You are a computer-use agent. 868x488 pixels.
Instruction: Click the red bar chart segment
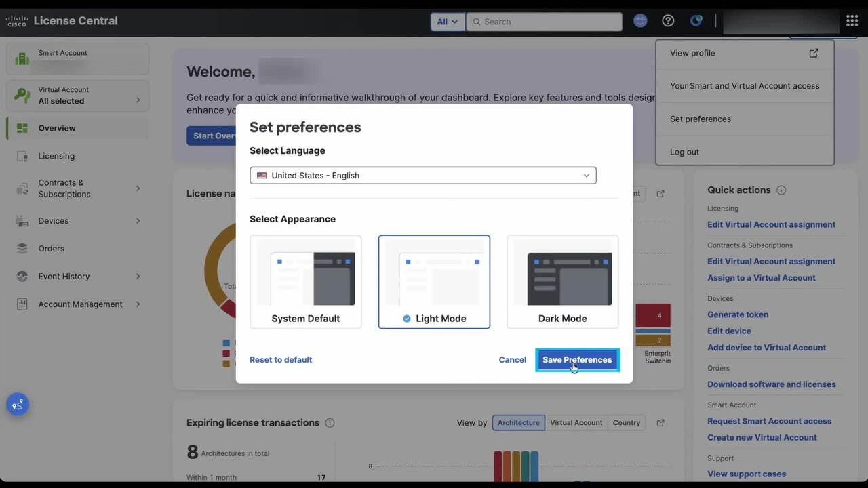pos(653,315)
